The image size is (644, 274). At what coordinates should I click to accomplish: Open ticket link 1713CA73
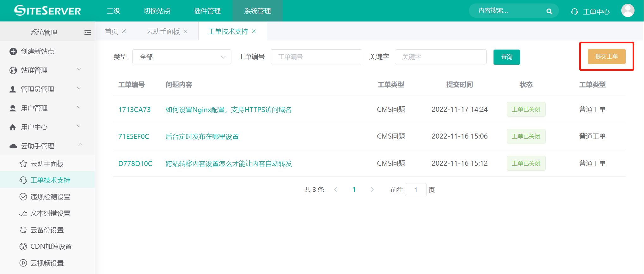(x=134, y=110)
